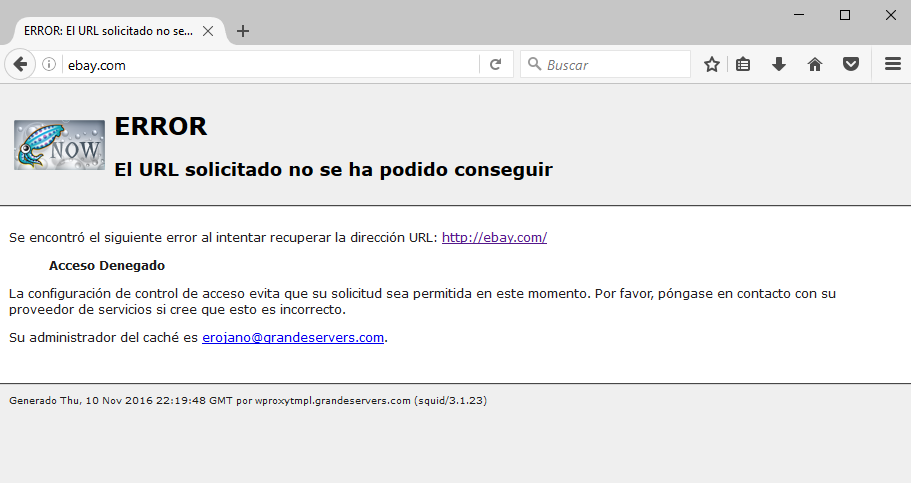Follow the http://ebay.com/ link

pos(494,237)
